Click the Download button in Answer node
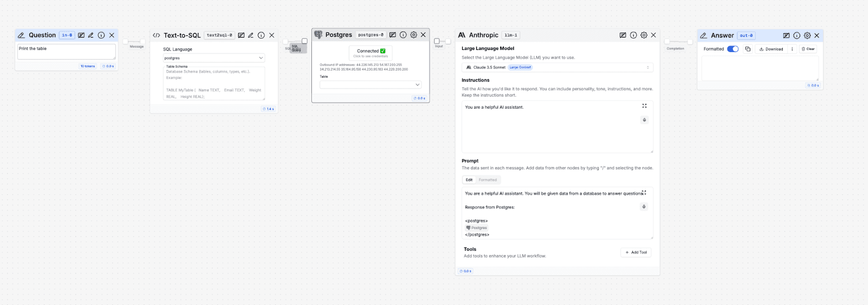The image size is (868, 305). click(771, 49)
